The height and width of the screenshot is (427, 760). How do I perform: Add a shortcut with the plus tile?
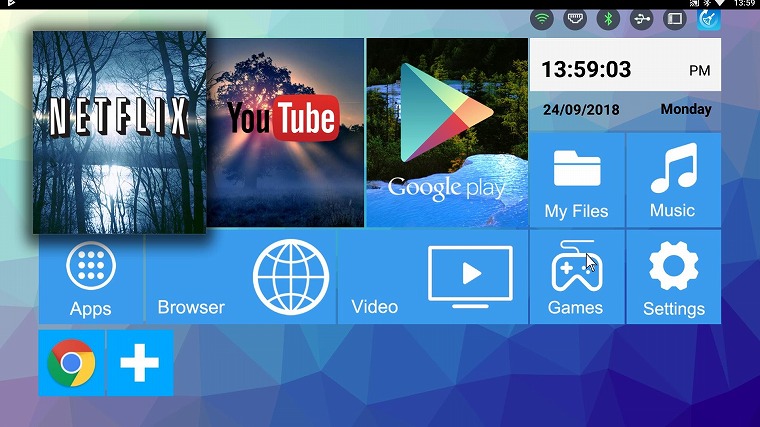coord(140,363)
